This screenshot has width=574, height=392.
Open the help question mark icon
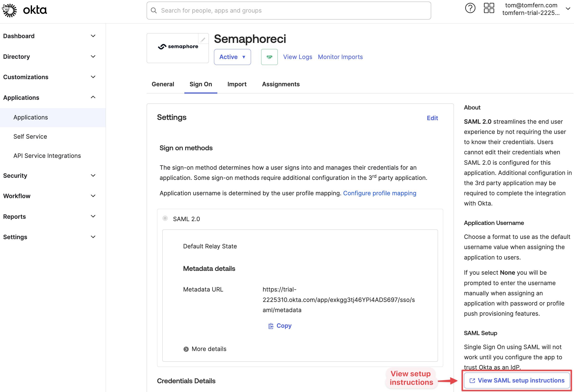pyautogui.click(x=470, y=8)
